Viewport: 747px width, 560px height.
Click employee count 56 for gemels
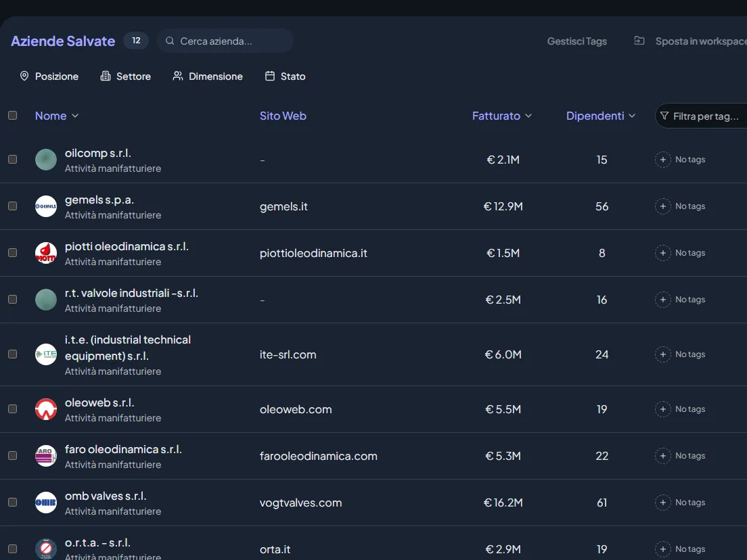pos(602,206)
